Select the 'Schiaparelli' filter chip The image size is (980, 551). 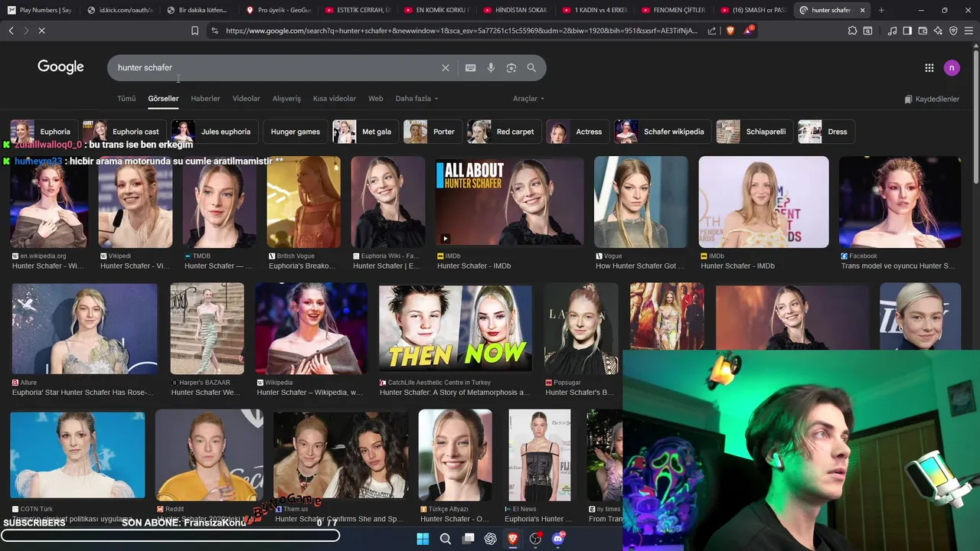pos(754,132)
